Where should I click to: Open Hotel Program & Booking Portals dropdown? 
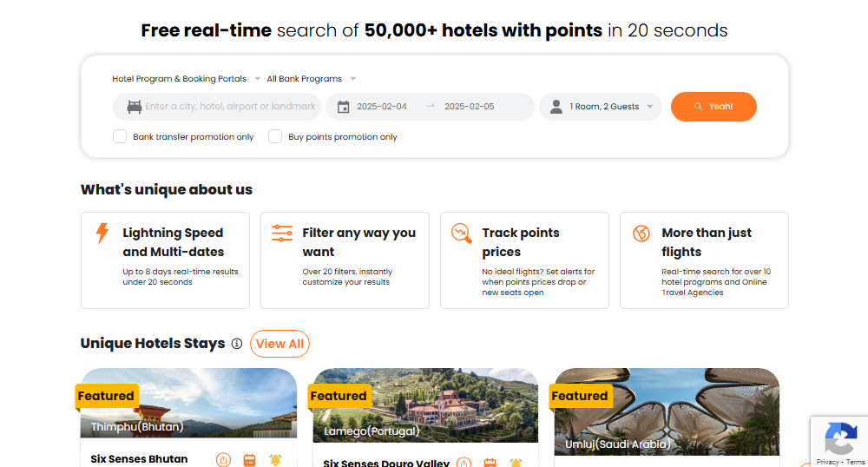(x=186, y=79)
